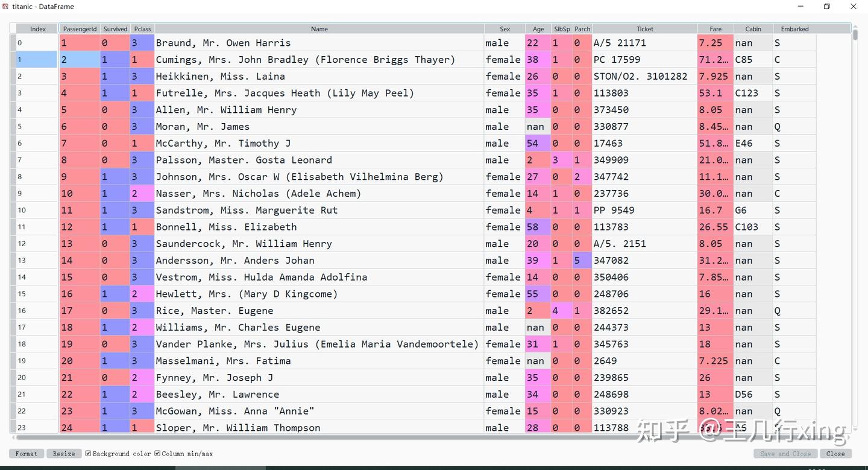
Task: Select the Johnson, Mrs. Oscar W name cell
Action: pyautogui.click(x=319, y=177)
